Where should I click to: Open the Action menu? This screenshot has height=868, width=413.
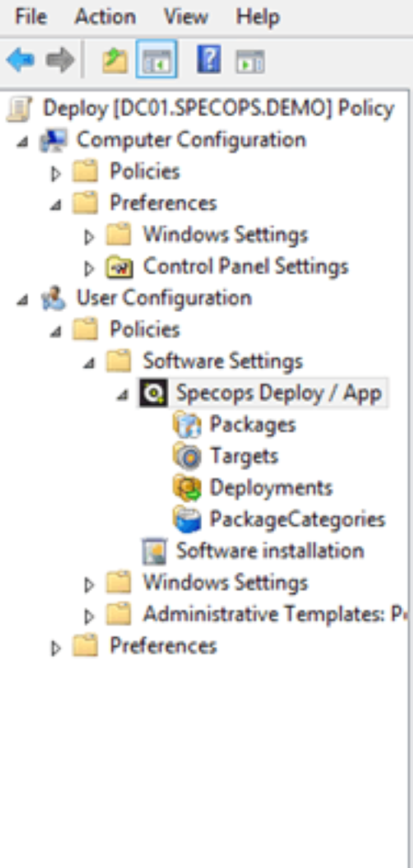click(x=105, y=17)
